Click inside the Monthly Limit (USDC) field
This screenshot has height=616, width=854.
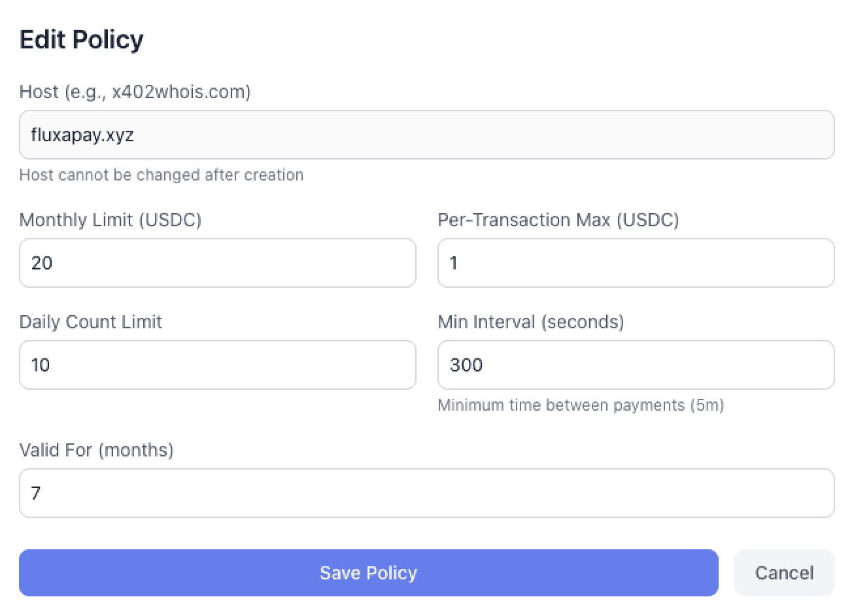[217, 263]
